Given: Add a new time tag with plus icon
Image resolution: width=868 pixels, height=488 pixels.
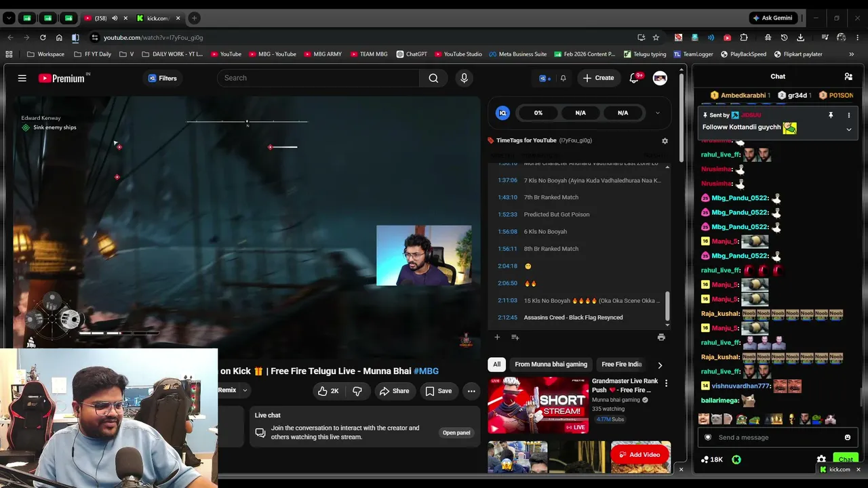Looking at the screenshot, I should point(497,337).
